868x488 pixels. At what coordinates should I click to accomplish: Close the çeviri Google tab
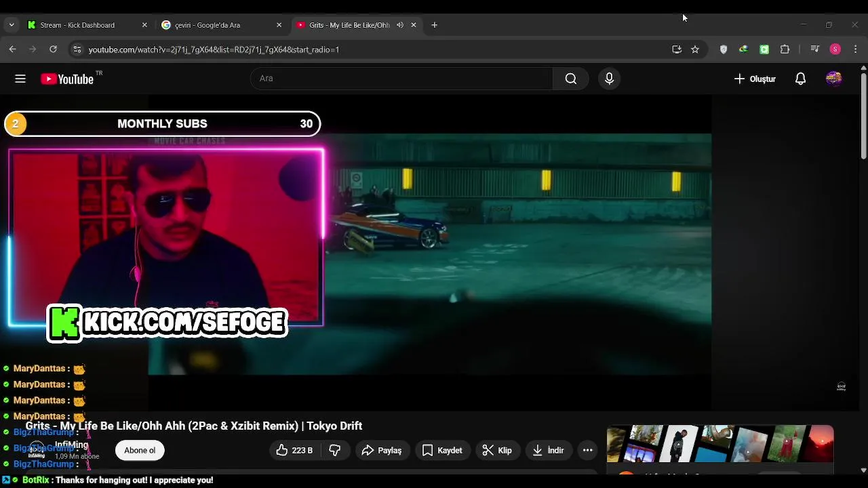pos(279,25)
